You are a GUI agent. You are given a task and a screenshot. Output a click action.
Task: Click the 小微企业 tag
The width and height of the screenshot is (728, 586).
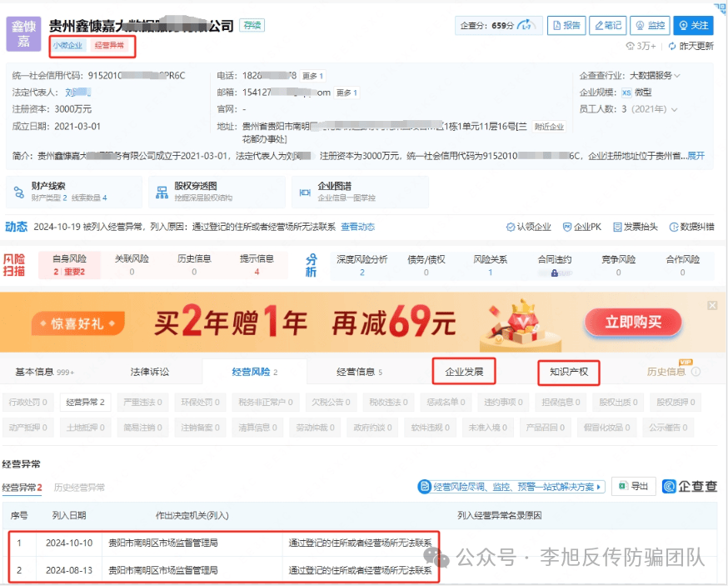point(67,45)
